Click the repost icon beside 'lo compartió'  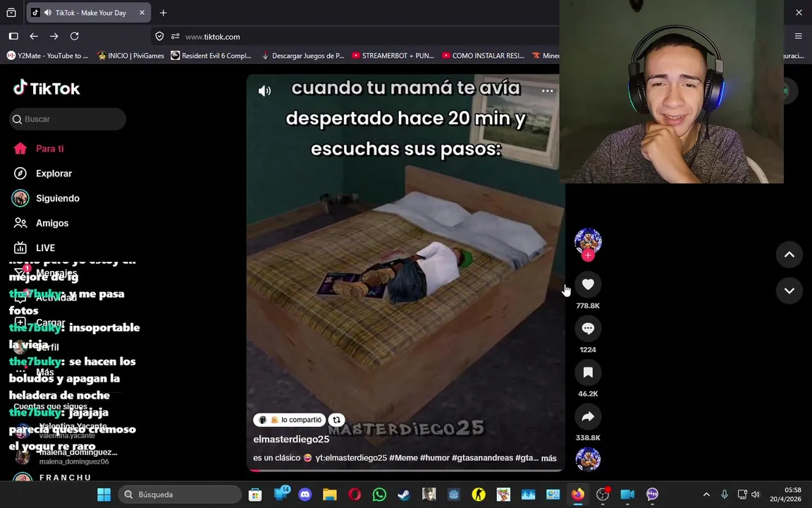[x=337, y=420]
